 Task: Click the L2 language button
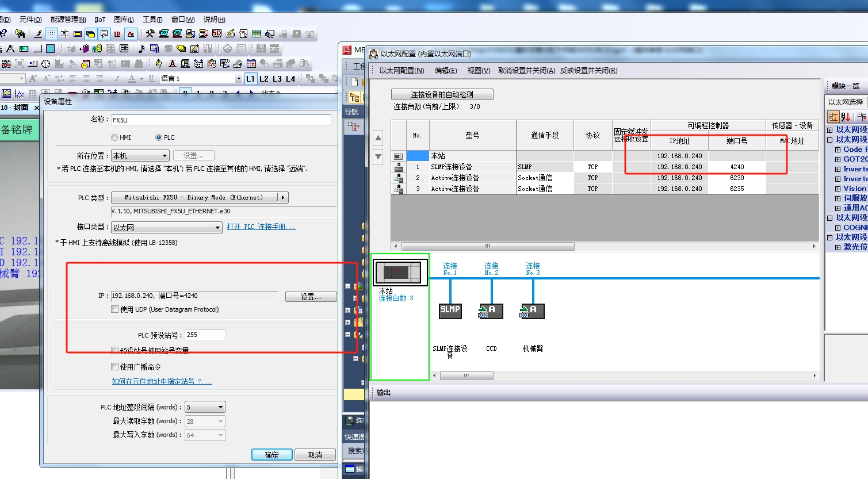tap(264, 79)
